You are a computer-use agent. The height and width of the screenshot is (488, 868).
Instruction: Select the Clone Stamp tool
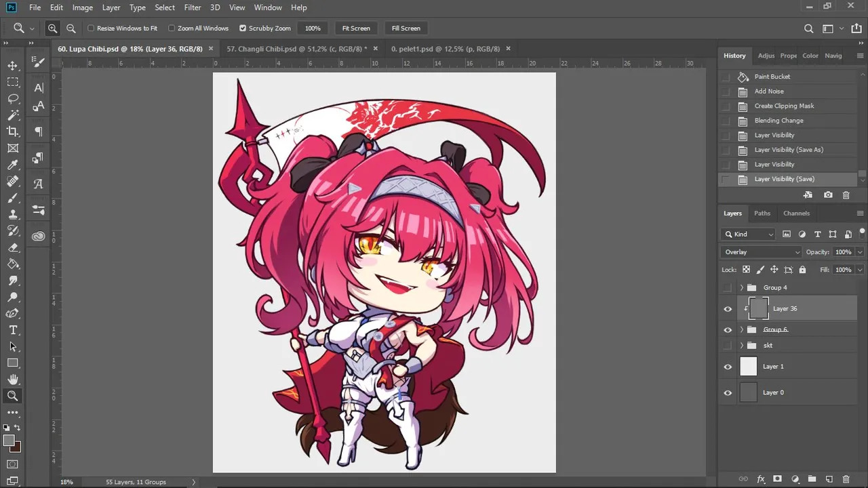(12, 214)
